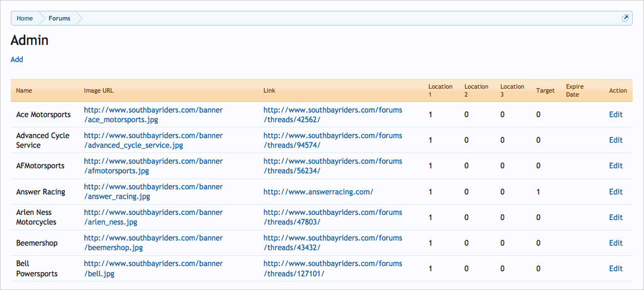The image size is (644, 290).
Task: Edit the Answer Racing entry
Action: coord(615,192)
